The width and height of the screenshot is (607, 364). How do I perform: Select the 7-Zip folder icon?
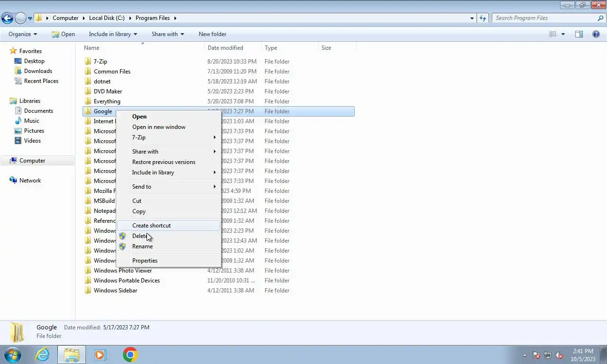point(88,62)
